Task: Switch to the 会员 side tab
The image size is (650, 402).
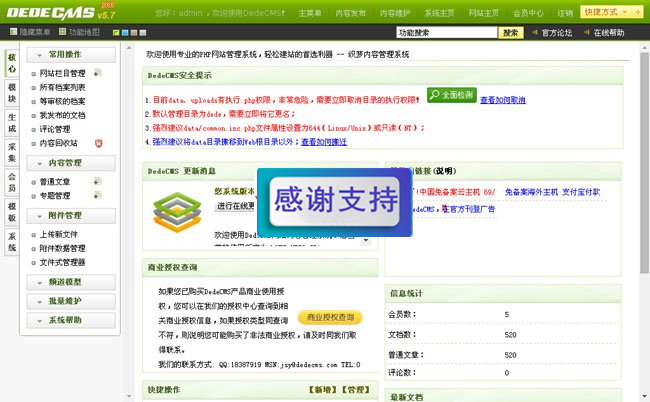Action: coord(12,182)
